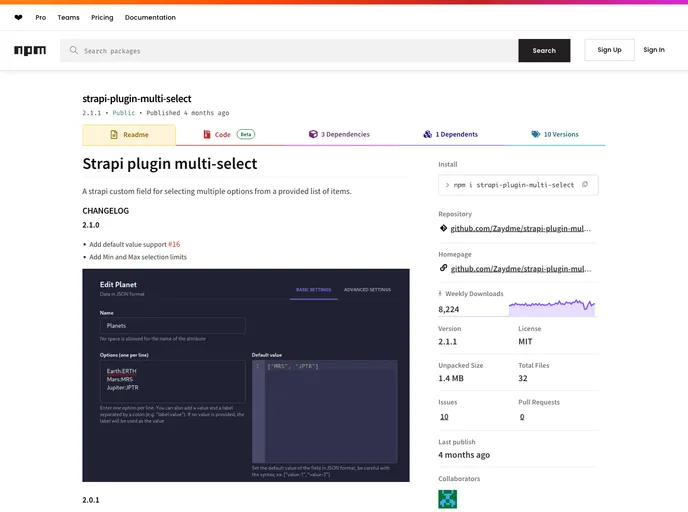
Task: Click the Versions tags icon
Action: [536, 134]
